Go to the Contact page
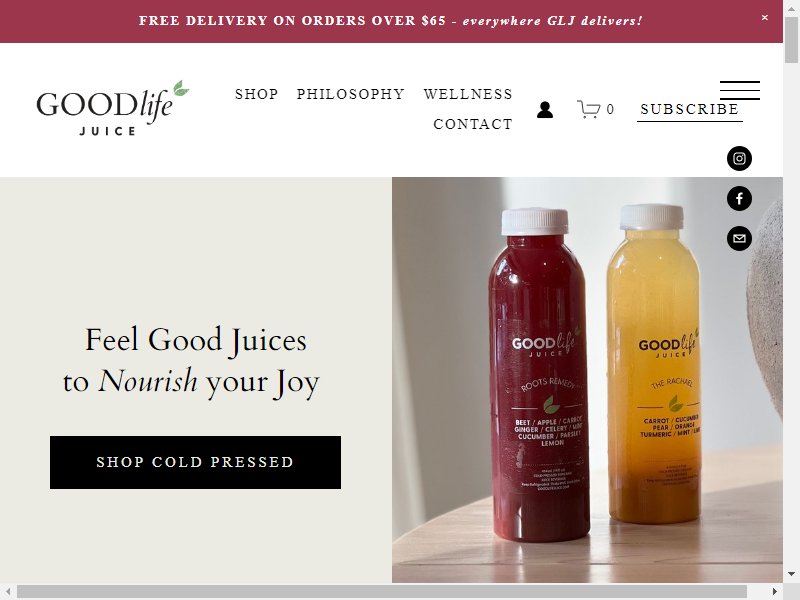Screen dimensions: 800x600 pos(473,124)
